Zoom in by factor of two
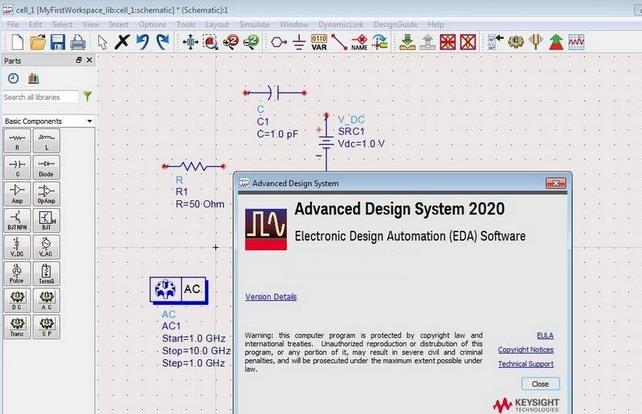Screen dimensions: 642x414 click(x=231, y=42)
